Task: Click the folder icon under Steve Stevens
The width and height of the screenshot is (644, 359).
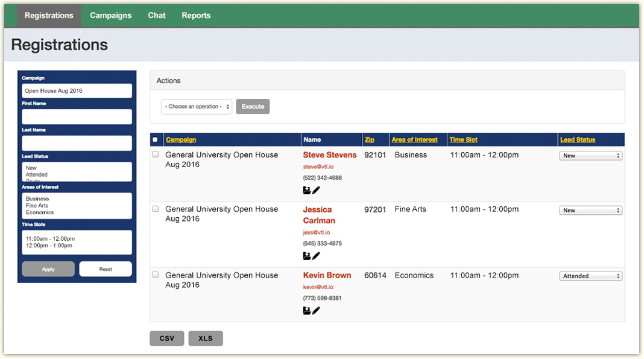Action: coord(307,190)
